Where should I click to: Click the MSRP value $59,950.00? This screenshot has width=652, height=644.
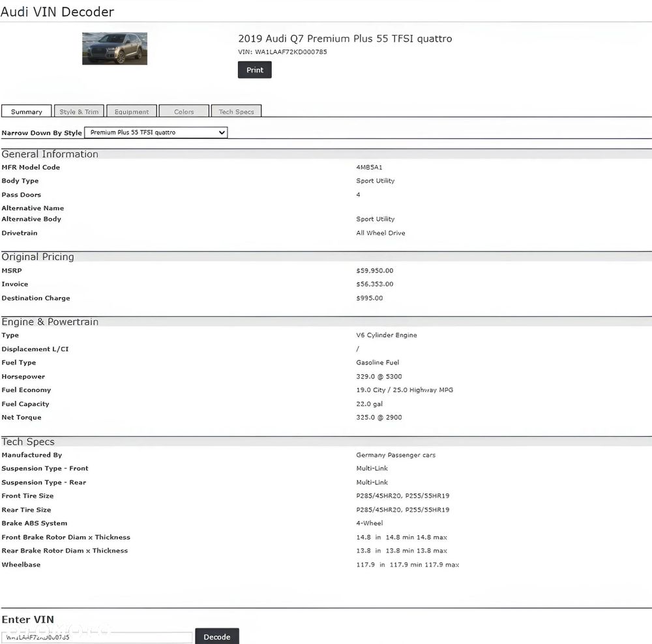375,271
